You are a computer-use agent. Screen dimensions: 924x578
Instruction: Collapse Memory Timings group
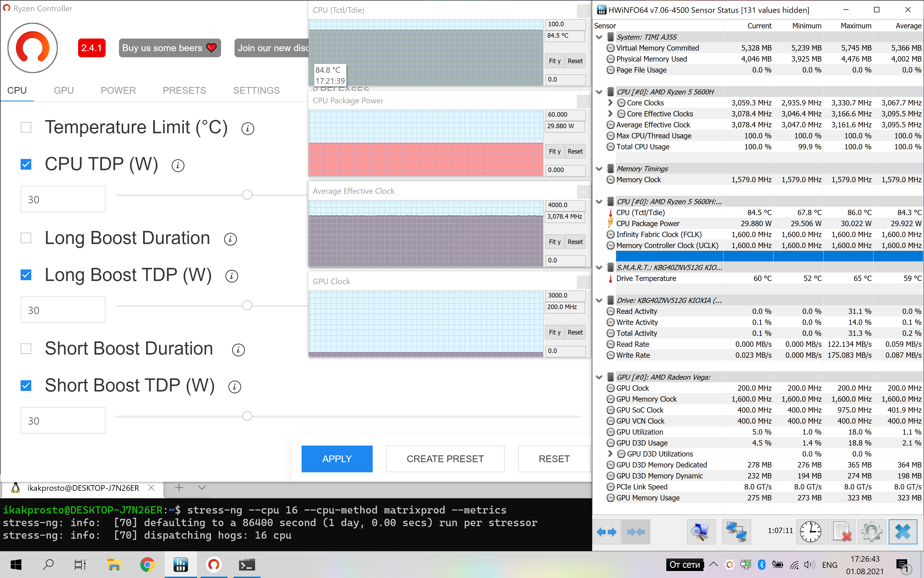(x=599, y=169)
